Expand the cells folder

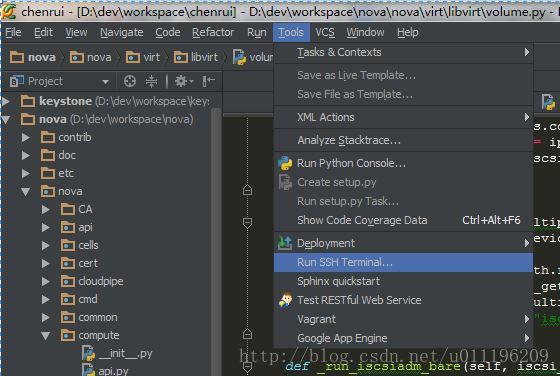click(x=46, y=245)
